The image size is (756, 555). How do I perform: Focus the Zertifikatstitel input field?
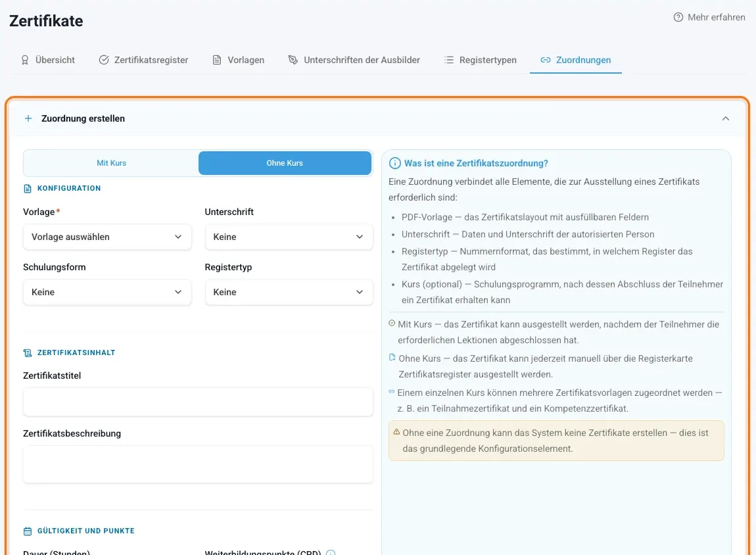pos(198,402)
